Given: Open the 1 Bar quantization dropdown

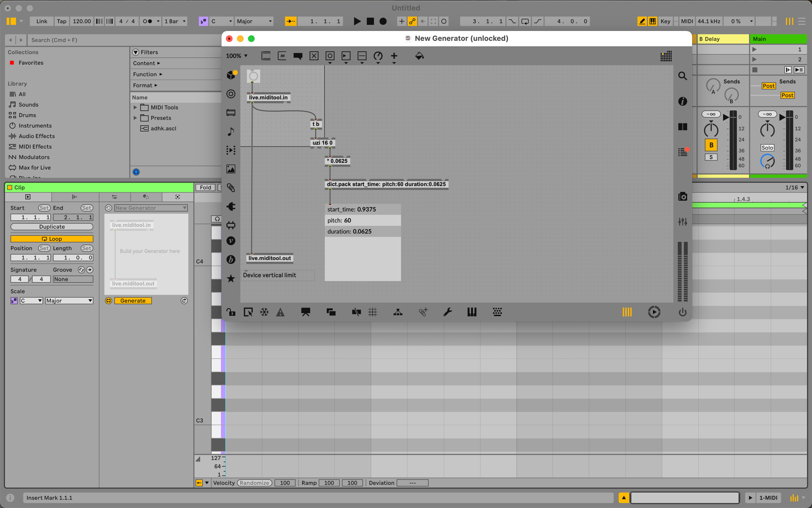Looking at the screenshot, I should click(x=175, y=21).
